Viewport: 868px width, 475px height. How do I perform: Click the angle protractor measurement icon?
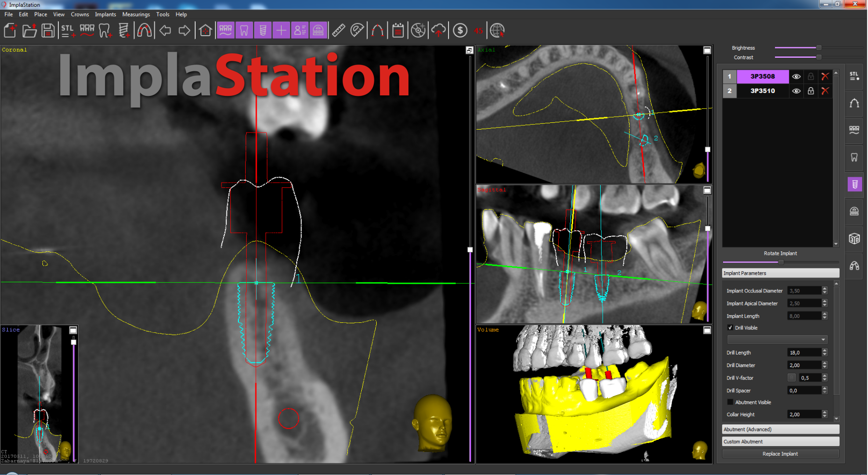tap(357, 31)
